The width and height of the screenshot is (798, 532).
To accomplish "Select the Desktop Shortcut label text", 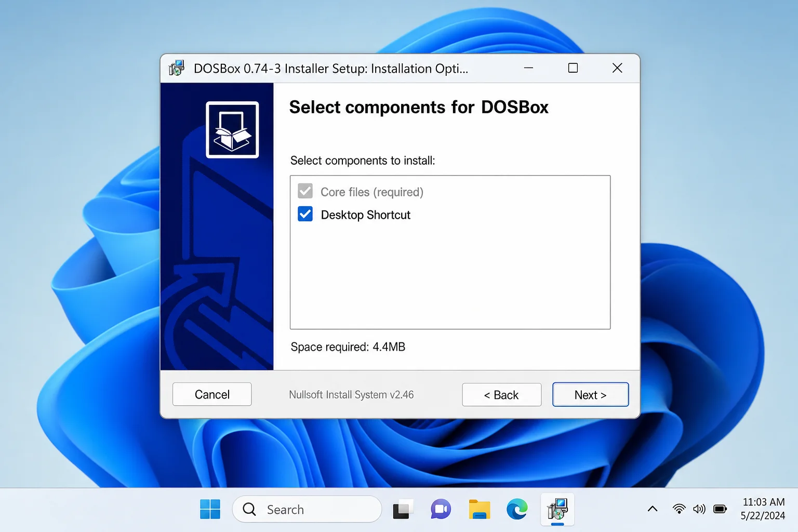I will tap(365, 215).
